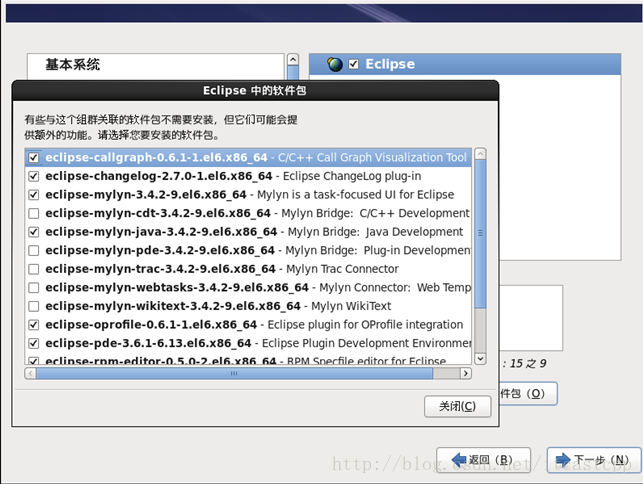The height and width of the screenshot is (484, 643).
Task: Click the partially hidden 件包 (O) button
Action: (528, 394)
